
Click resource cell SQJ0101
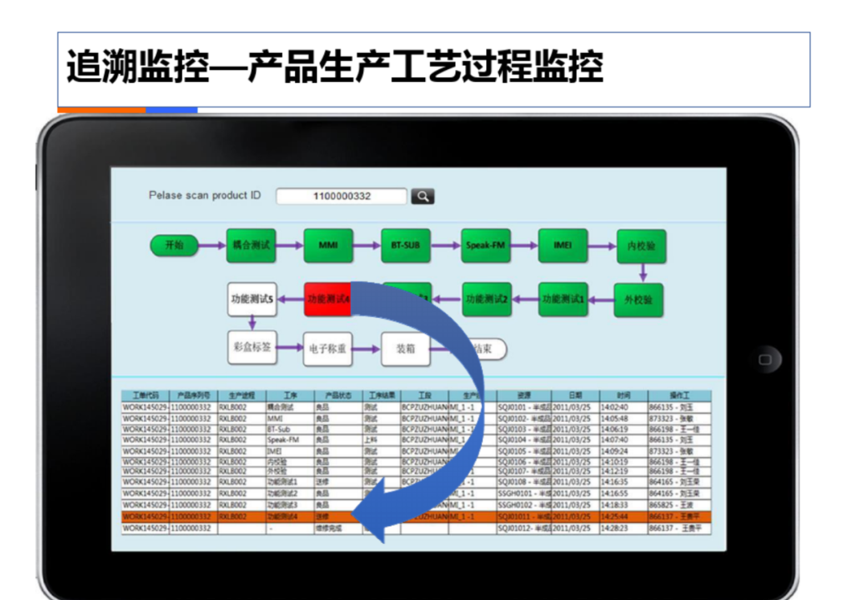pyautogui.click(x=524, y=407)
